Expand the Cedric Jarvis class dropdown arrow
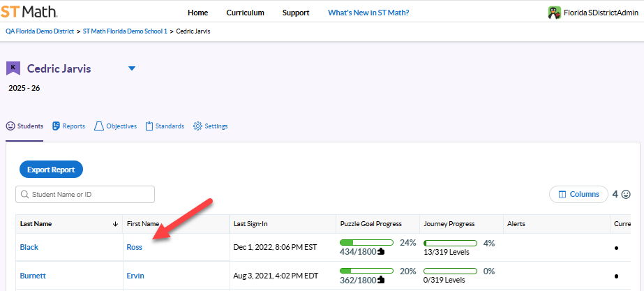 pyautogui.click(x=131, y=68)
